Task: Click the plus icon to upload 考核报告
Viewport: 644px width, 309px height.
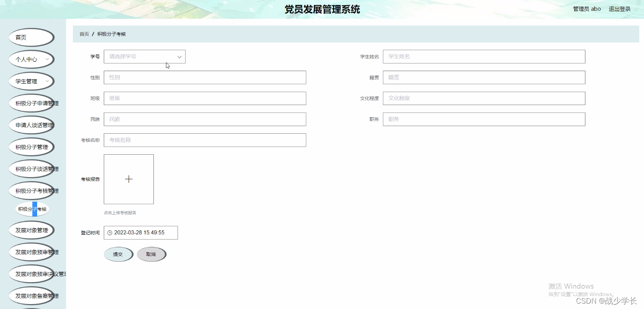Action: (129, 179)
